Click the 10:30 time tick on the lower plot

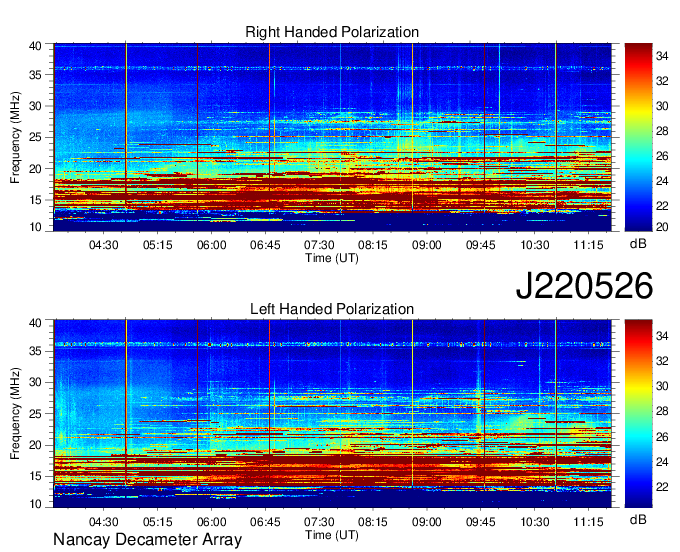point(535,522)
